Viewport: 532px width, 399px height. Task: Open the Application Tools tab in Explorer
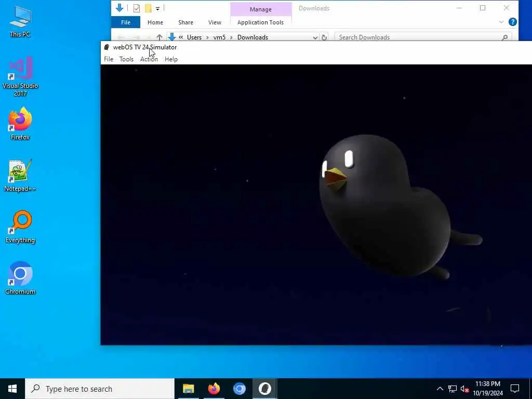coord(261,22)
